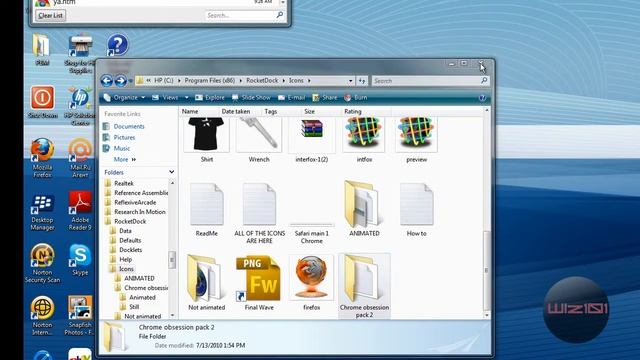Start Slide Show from the toolbar

coord(251,98)
